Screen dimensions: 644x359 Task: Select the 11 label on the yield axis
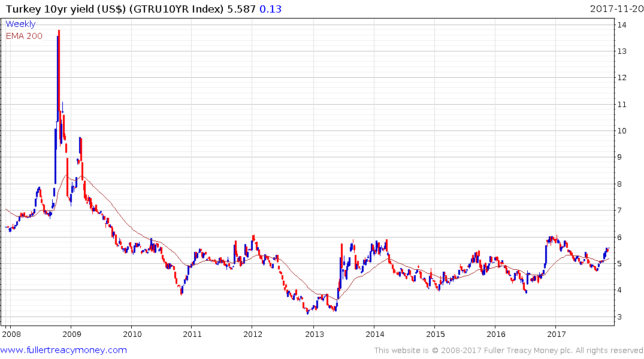pos(622,105)
